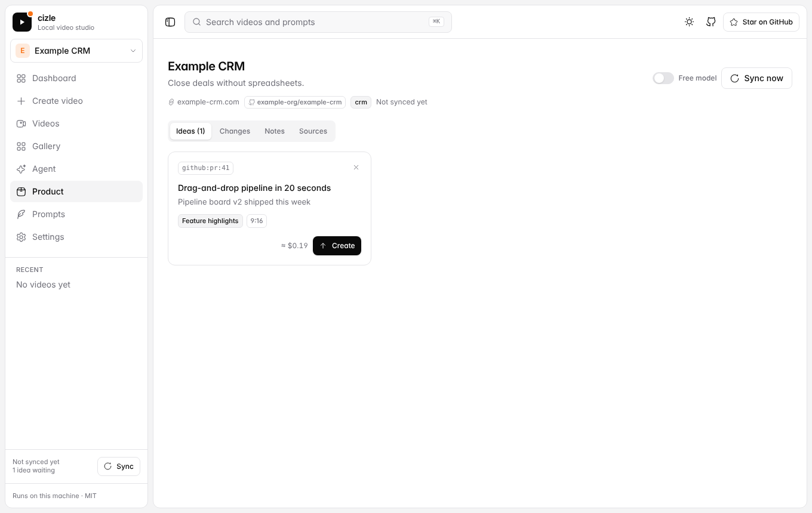Switch to the Sources tab

point(313,131)
